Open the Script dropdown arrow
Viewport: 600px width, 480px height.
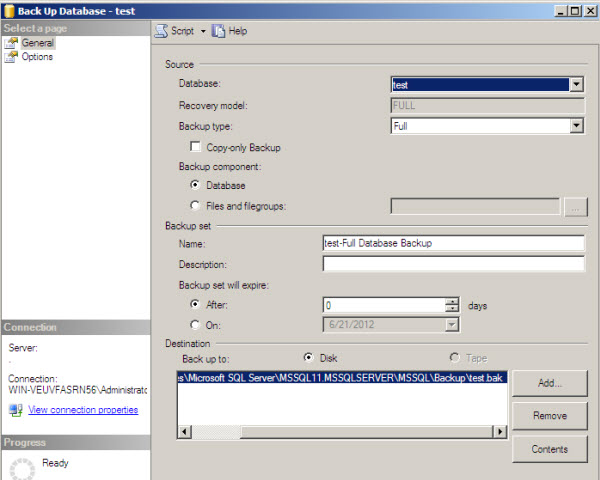tap(203, 31)
